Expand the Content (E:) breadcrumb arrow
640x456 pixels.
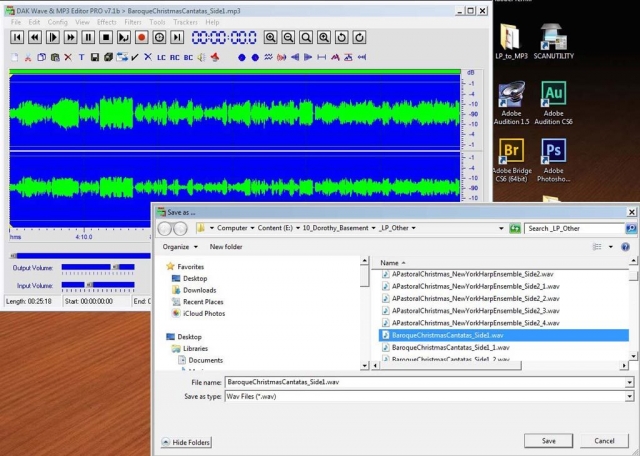[298, 228]
